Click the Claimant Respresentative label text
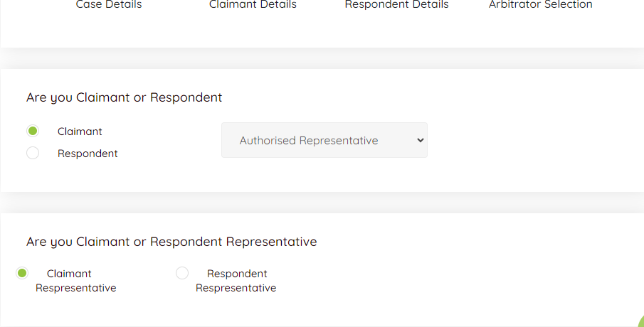This screenshot has height=327, width=644. [75, 281]
